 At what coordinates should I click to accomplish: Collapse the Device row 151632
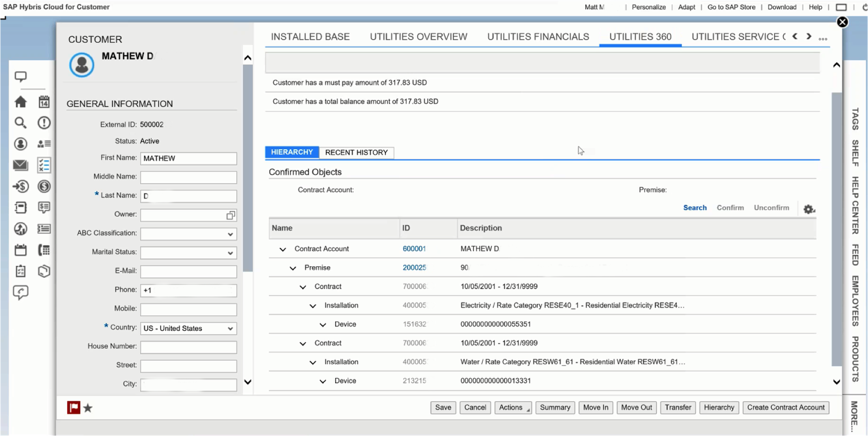[x=323, y=325]
